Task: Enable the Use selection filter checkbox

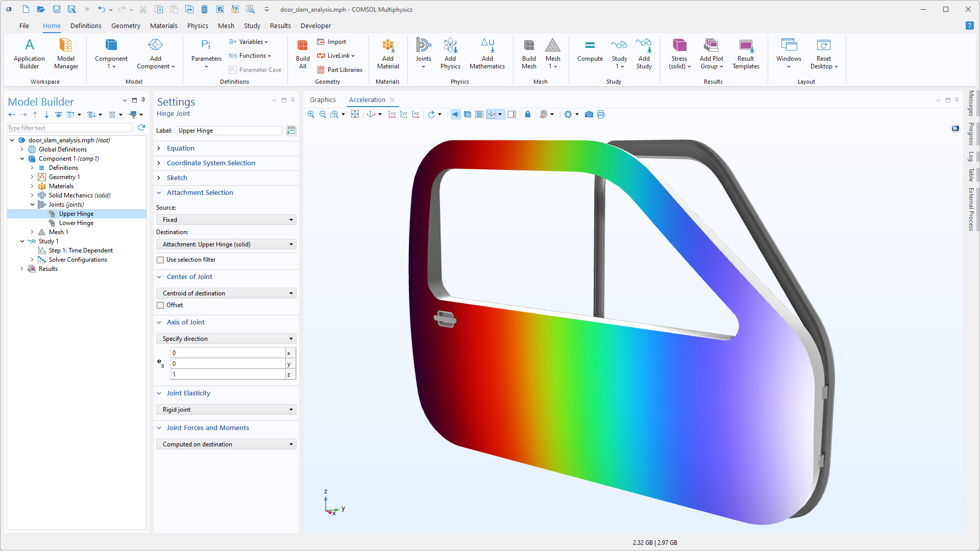Action: pos(160,260)
